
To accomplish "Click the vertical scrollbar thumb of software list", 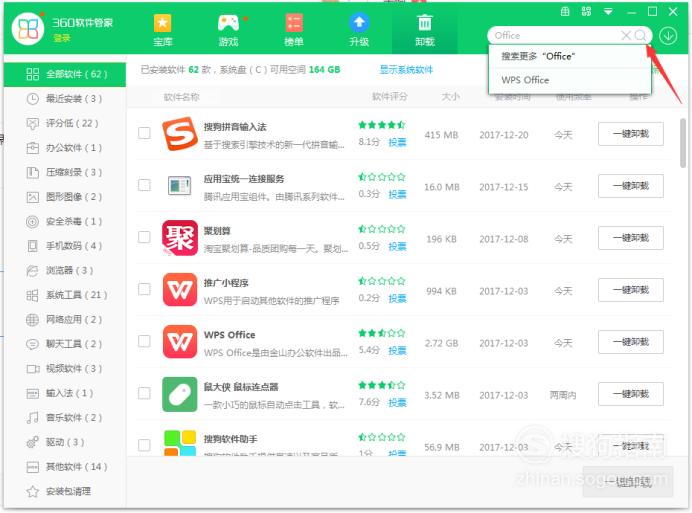I will click(683, 143).
